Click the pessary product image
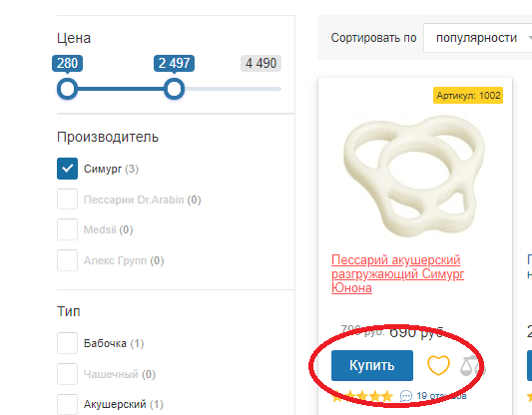 [x=414, y=176]
